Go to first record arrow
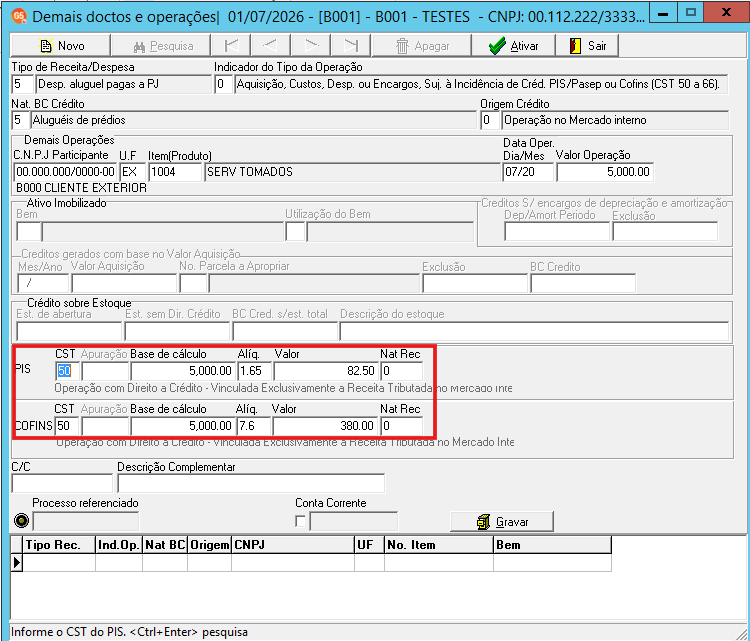750x641 pixels. [232, 45]
